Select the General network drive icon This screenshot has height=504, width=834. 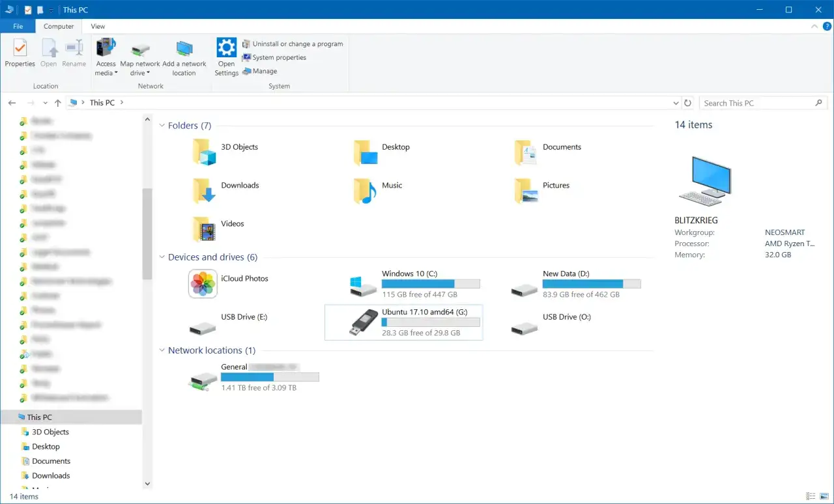(x=202, y=381)
